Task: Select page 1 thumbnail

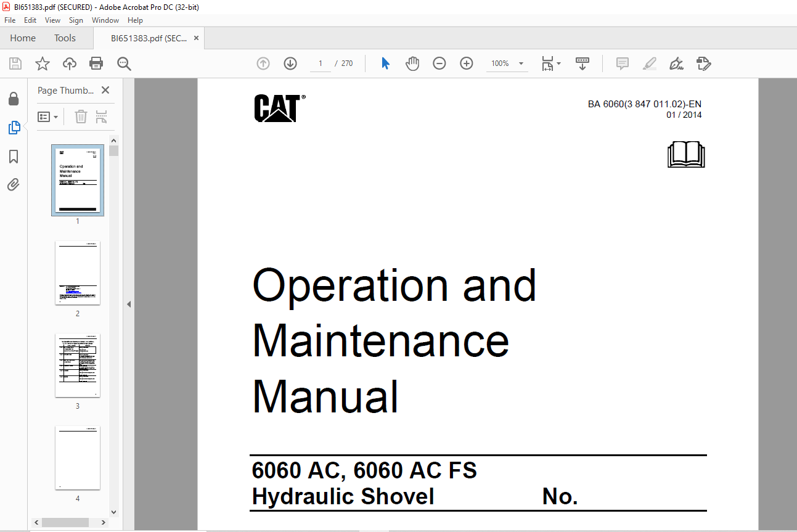Action: (x=78, y=180)
